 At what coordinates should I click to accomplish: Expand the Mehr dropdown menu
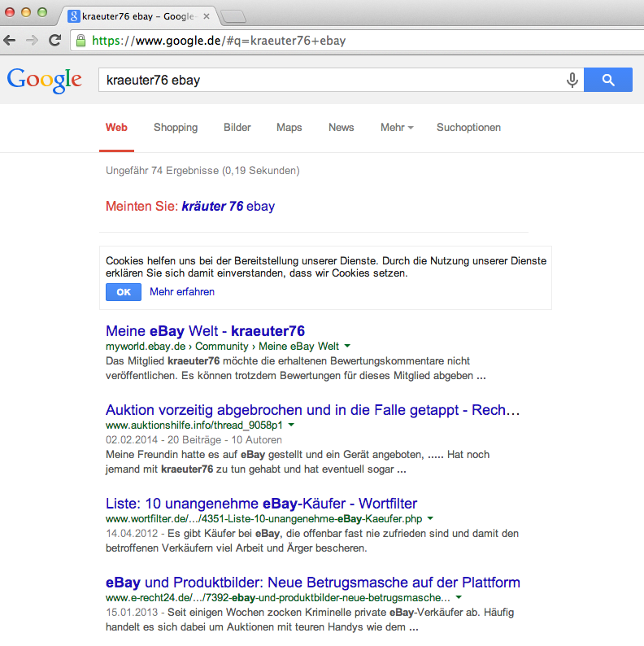[x=397, y=128]
